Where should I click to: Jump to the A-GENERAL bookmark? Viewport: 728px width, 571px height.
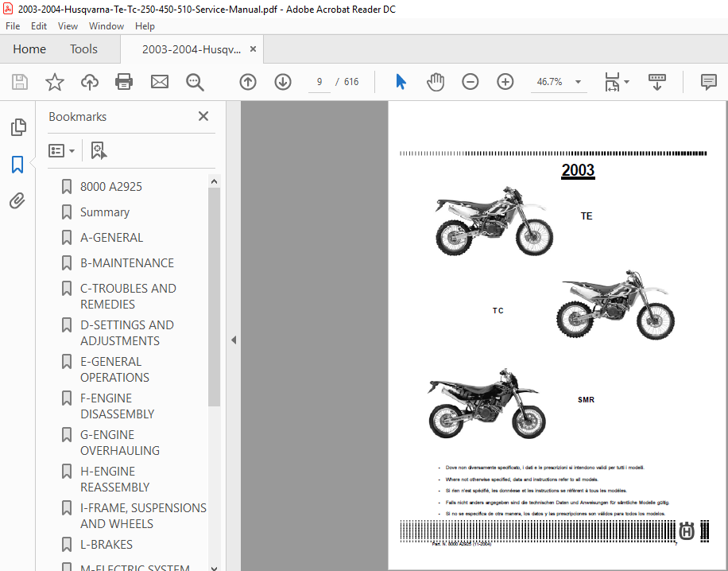click(x=111, y=238)
